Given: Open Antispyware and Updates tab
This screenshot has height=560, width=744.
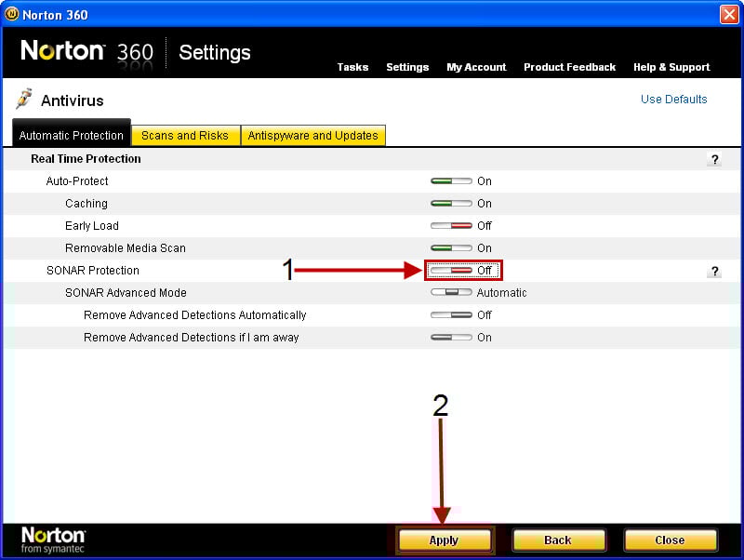Looking at the screenshot, I should tap(313, 136).
